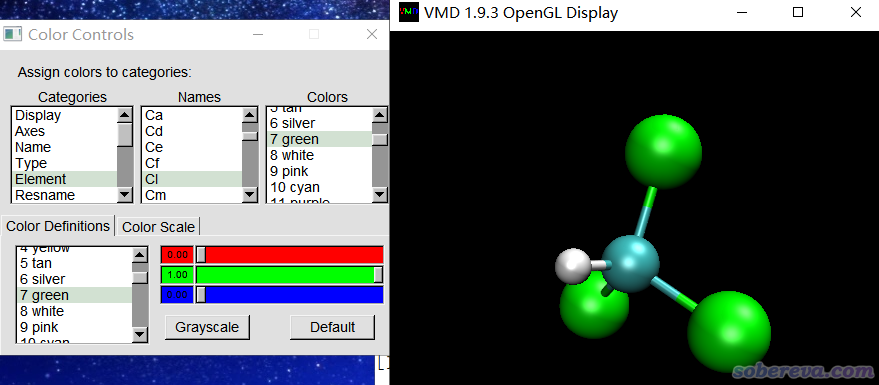The width and height of the screenshot is (879, 385).
Task: Click the up arrow of the Colors scrollbar
Action: (x=380, y=115)
